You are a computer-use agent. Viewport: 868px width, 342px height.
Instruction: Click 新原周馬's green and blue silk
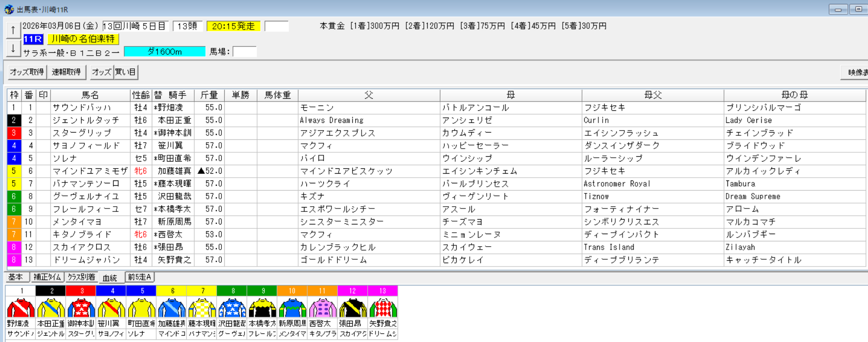(292, 308)
